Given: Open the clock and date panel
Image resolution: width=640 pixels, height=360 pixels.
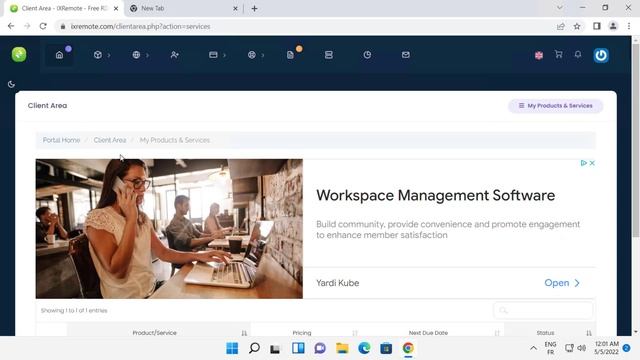Looking at the screenshot, I should [607, 348].
